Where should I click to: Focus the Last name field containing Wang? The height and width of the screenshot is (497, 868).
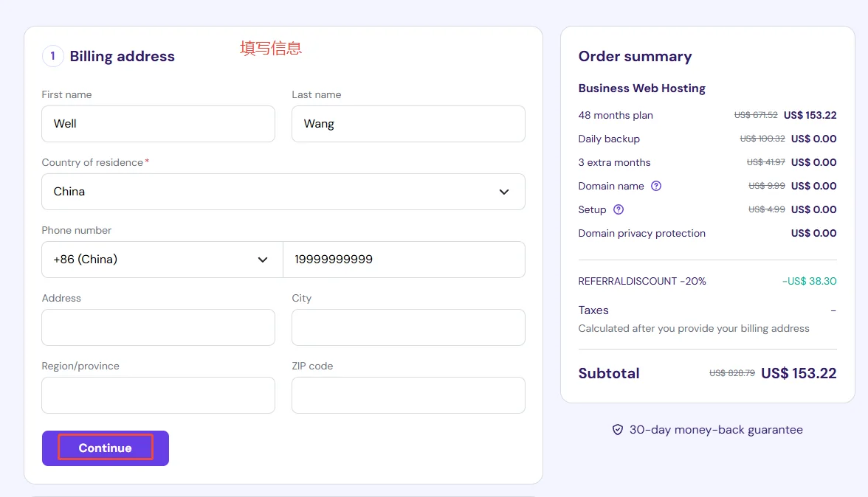409,124
